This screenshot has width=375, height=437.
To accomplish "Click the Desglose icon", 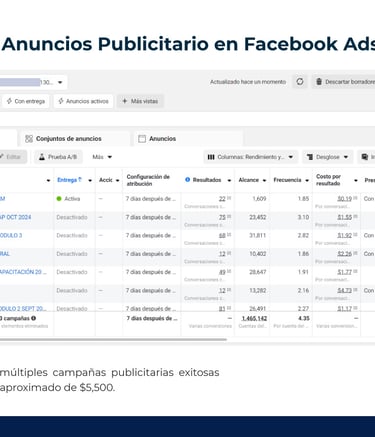I will tap(310, 157).
